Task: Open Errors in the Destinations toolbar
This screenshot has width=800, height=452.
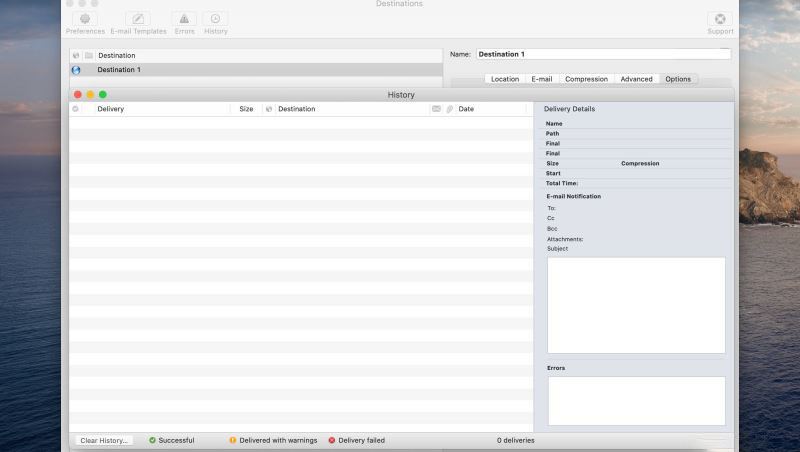Action: [x=184, y=23]
